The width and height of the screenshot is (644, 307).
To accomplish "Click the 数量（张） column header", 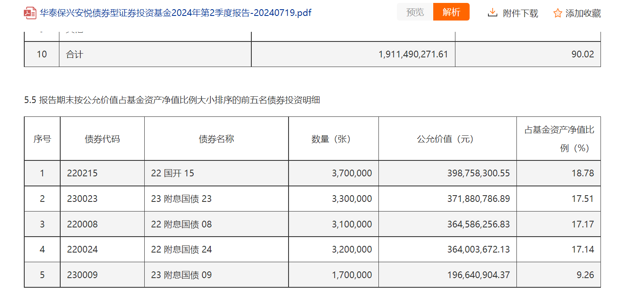I will coord(333,139).
